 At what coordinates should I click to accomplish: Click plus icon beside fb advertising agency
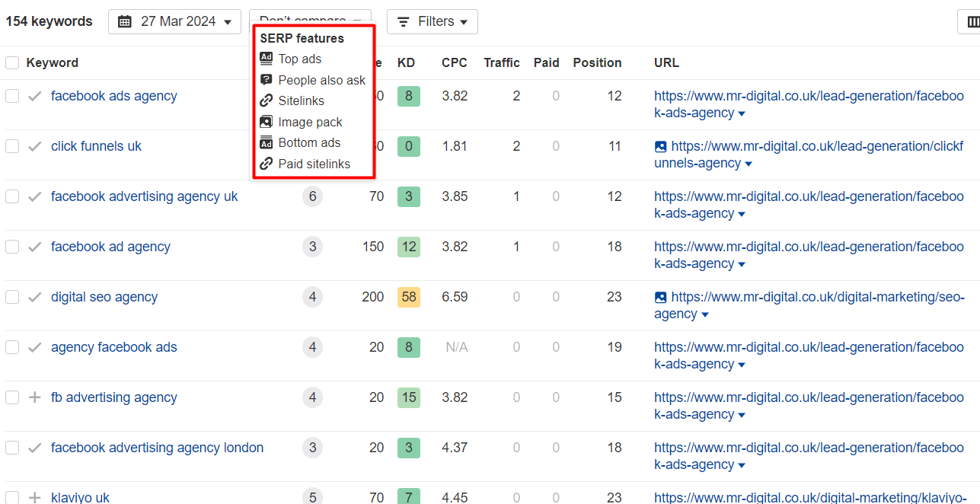pyautogui.click(x=34, y=397)
